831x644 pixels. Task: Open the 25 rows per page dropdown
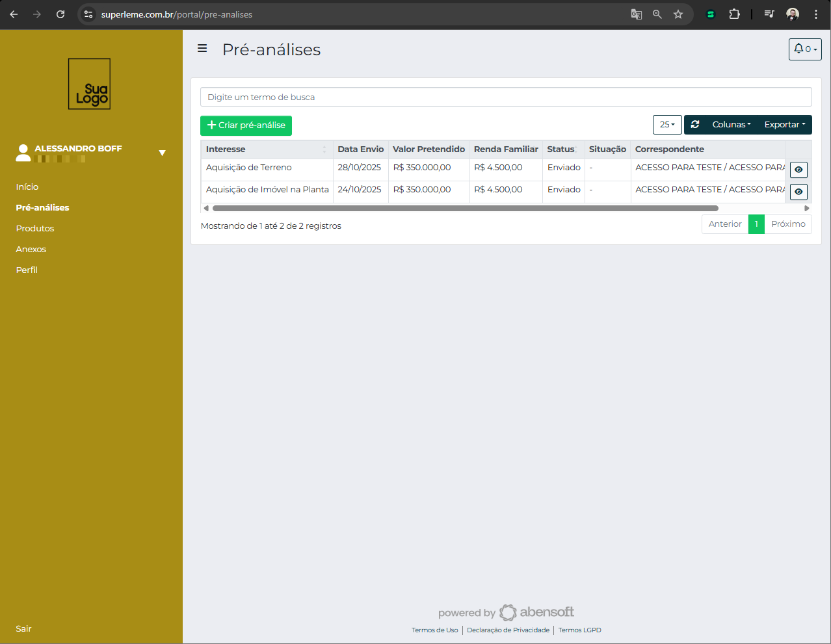tap(667, 125)
